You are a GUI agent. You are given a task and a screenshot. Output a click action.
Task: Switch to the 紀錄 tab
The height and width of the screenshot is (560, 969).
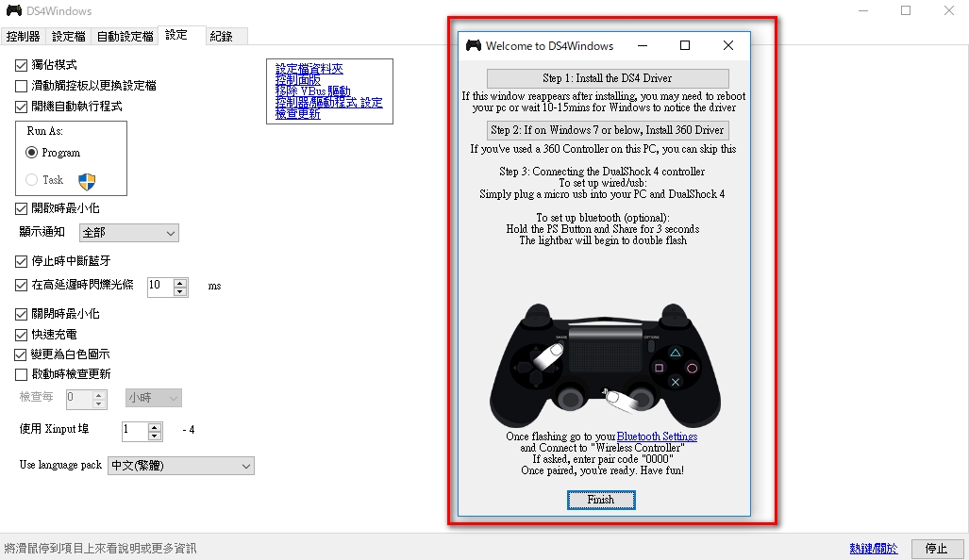tap(225, 36)
